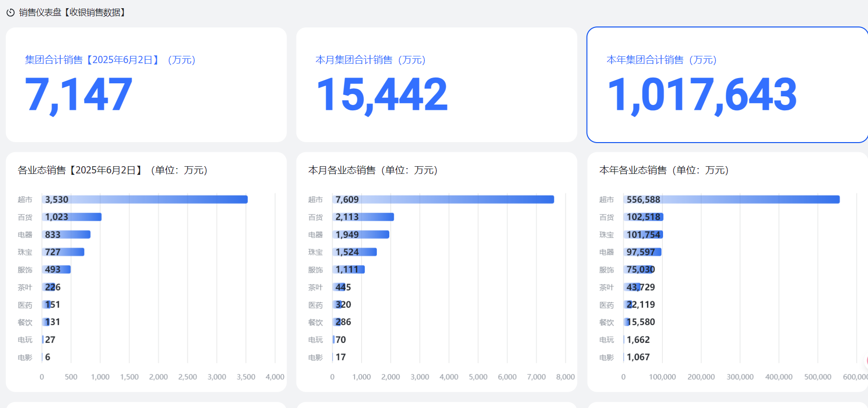Click the pink floating button at screen edge
This screenshot has width=868, height=408.
pos(866,360)
